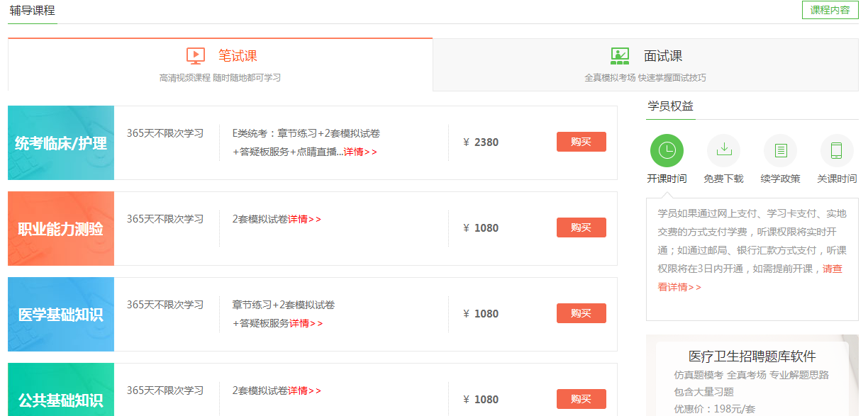Click the 免费下载 download icon
This screenshot has height=416, width=868.
pos(723,150)
